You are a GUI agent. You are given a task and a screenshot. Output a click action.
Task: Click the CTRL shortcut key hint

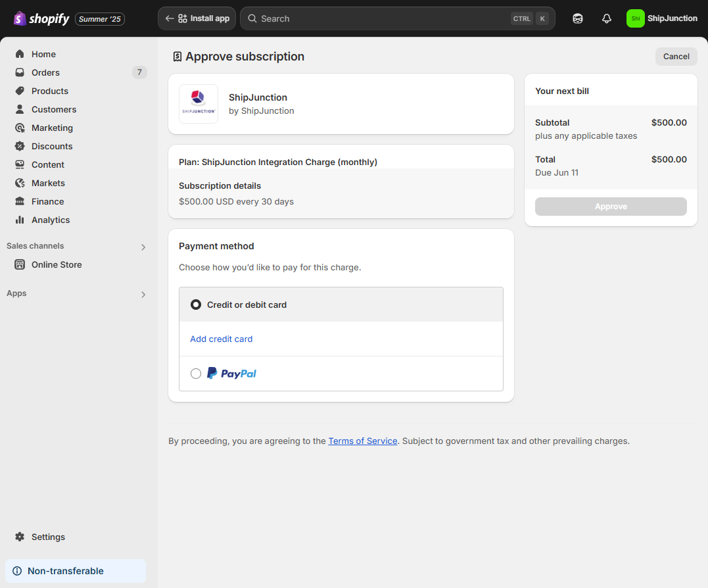pyautogui.click(x=522, y=18)
